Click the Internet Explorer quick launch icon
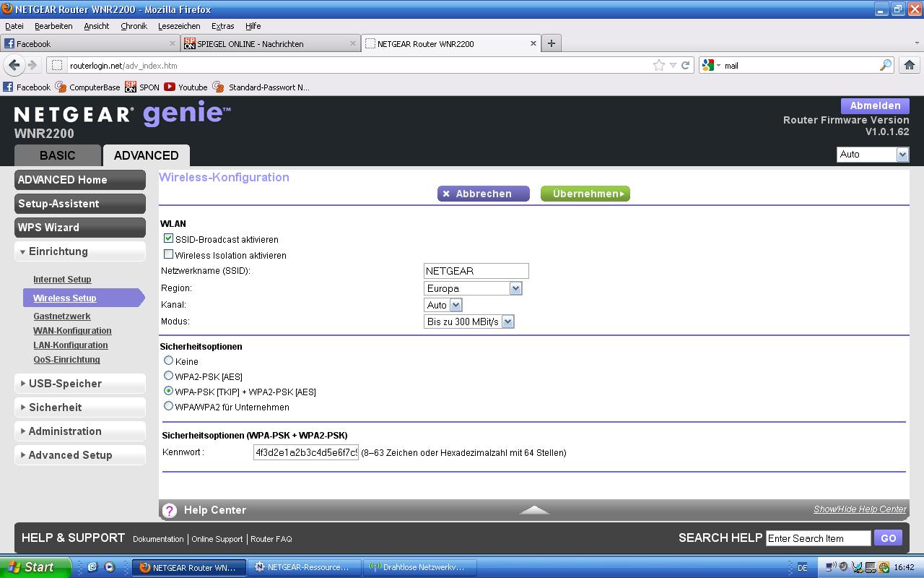Image resolution: width=924 pixels, height=578 pixels. [x=92, y=567]
